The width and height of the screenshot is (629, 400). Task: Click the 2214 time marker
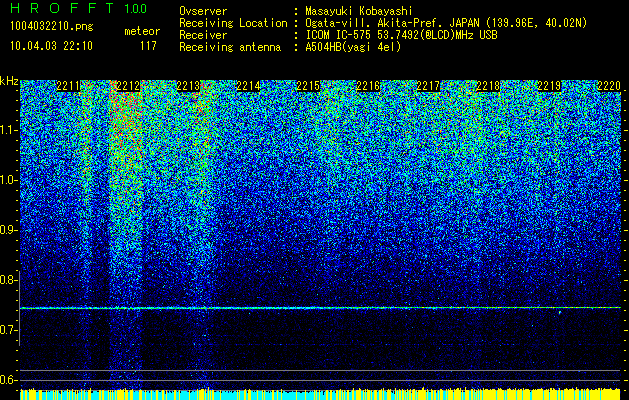pyautogui.click(x=248, y=86)
